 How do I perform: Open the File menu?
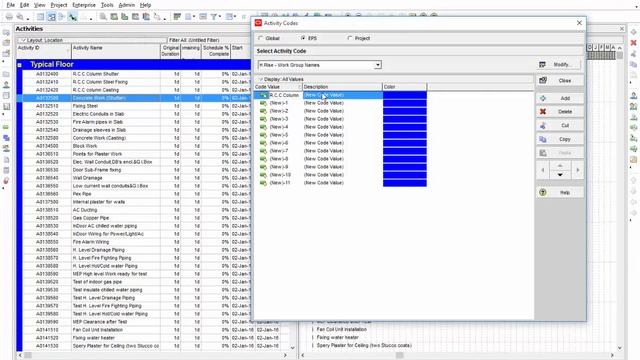point(11,5)
